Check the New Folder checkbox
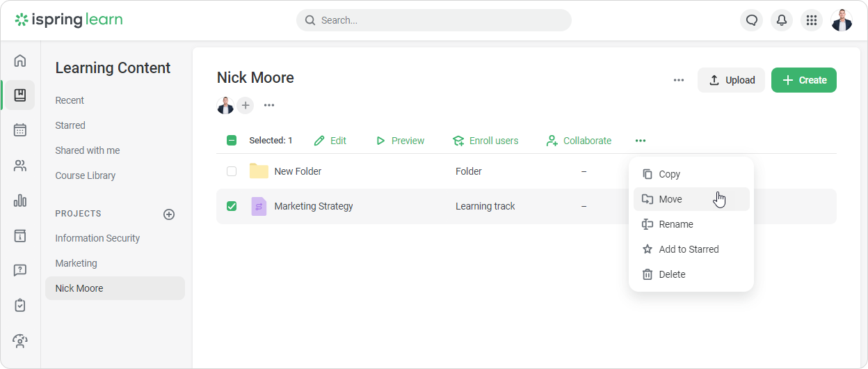Screen dimensions: 868x369 (232, 171)
